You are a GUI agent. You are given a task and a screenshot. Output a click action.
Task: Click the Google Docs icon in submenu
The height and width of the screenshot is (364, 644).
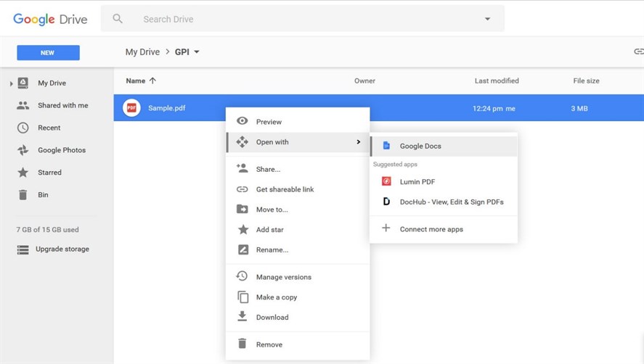386,146
